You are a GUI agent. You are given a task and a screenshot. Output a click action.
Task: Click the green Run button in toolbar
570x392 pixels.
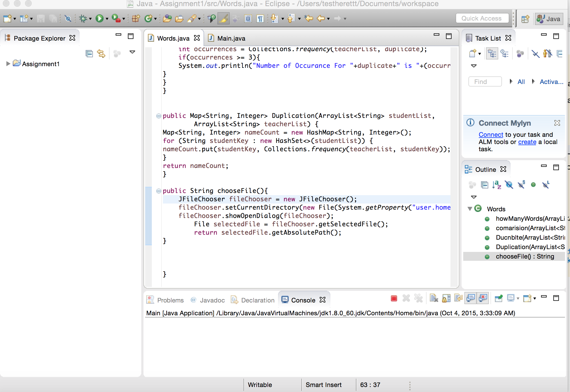(99, 19)
